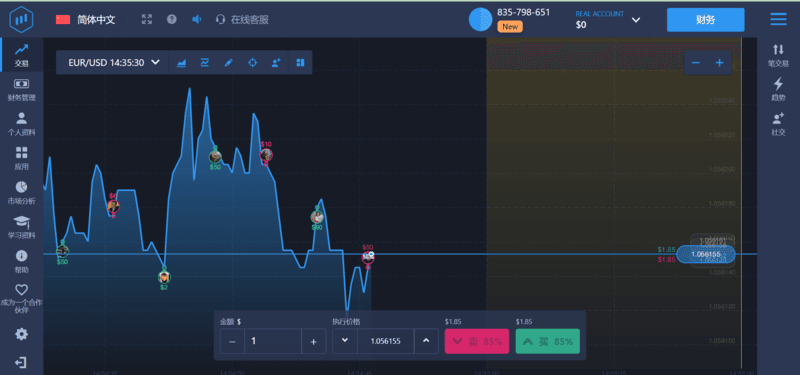Click the add-user social trading toolbar icon
800x375 pixels.
click(x=276, y=62)
